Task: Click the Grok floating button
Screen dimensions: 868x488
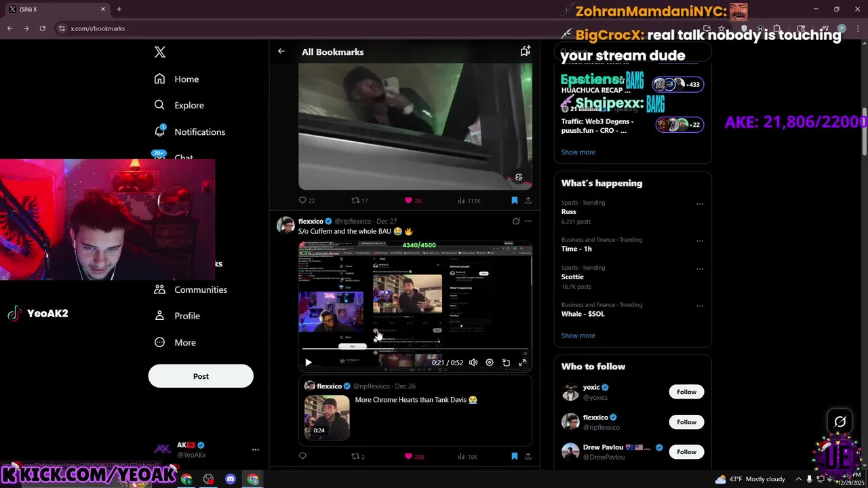Action: tap(840, 422)
